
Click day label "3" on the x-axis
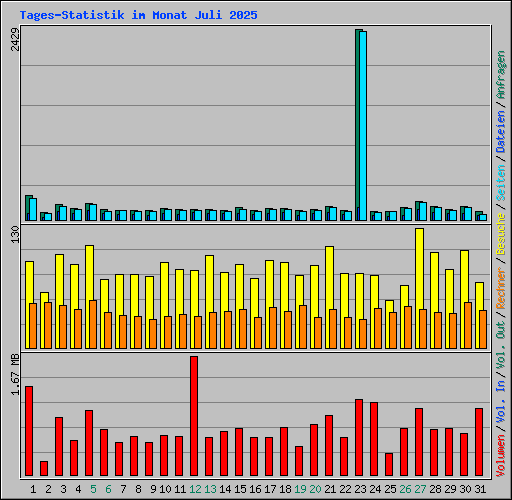tap(63, 489)
